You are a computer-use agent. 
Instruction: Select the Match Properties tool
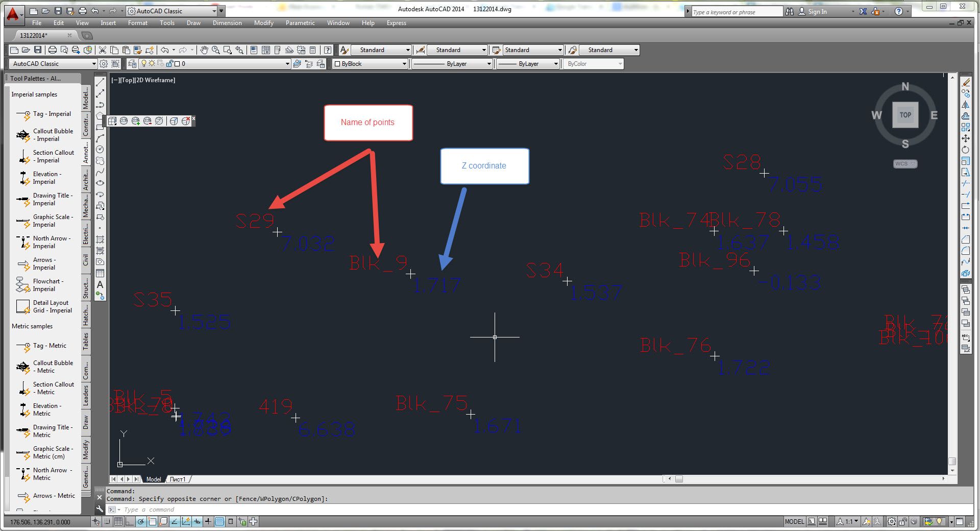(x=138, y=50)
